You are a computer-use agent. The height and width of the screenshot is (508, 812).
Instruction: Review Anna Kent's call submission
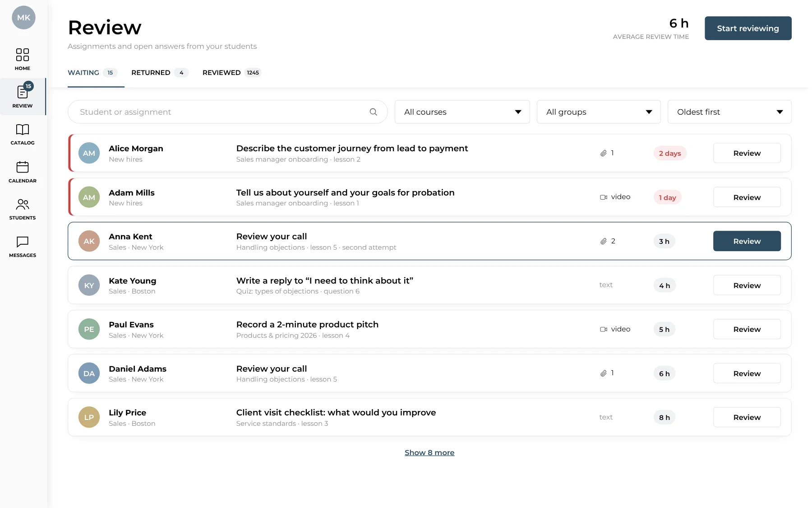[x=747, y=241]
